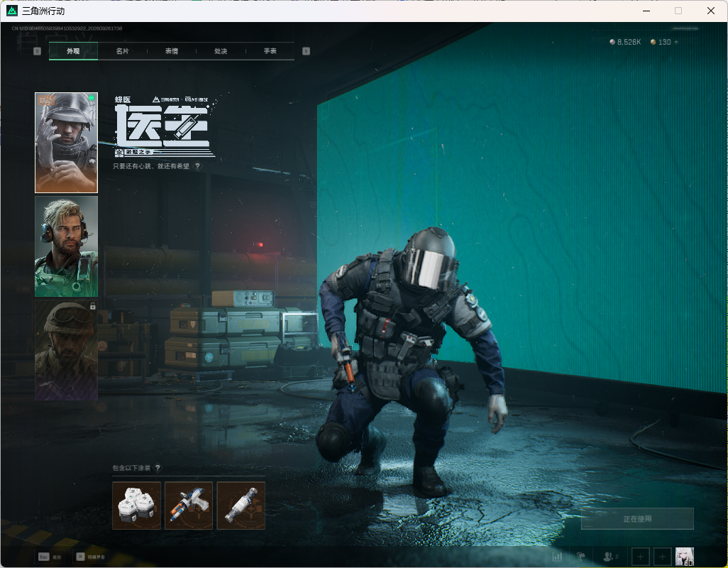The image size is (728, 568).
Task: Click the Esc back button
Action: (50, 557)
